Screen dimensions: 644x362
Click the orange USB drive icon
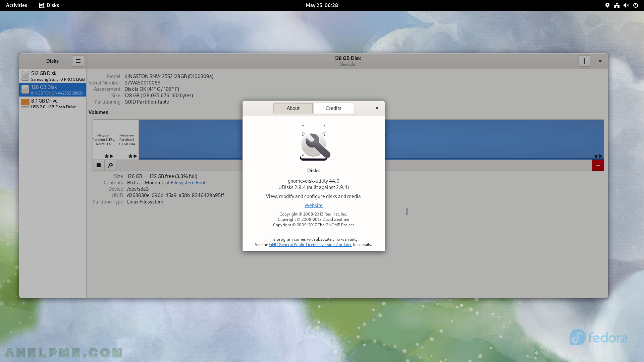tap(25, 103)
